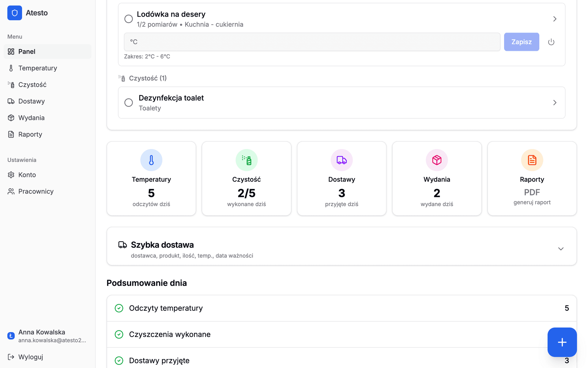The height and width of the screenshot is (368, 588).
Task: Click the Zapisz button
Action: (x=521, y=42)
